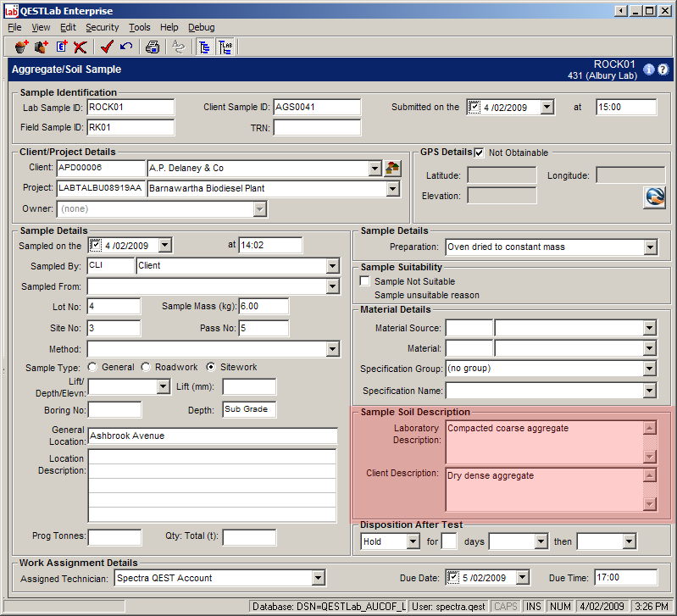This screenshot has width=677, height=616.
Task: Click the houses icon beside Client field
Action: click(392, 168)
